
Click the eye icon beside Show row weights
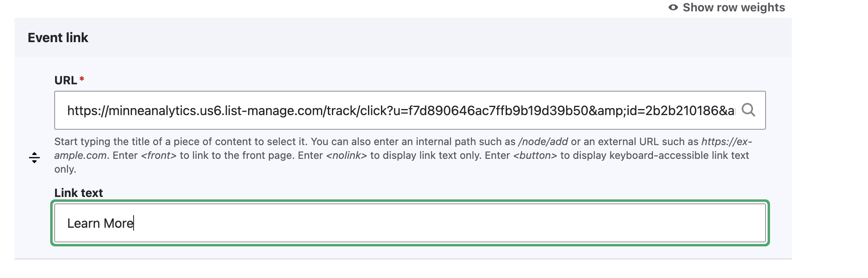coord(673,8)
